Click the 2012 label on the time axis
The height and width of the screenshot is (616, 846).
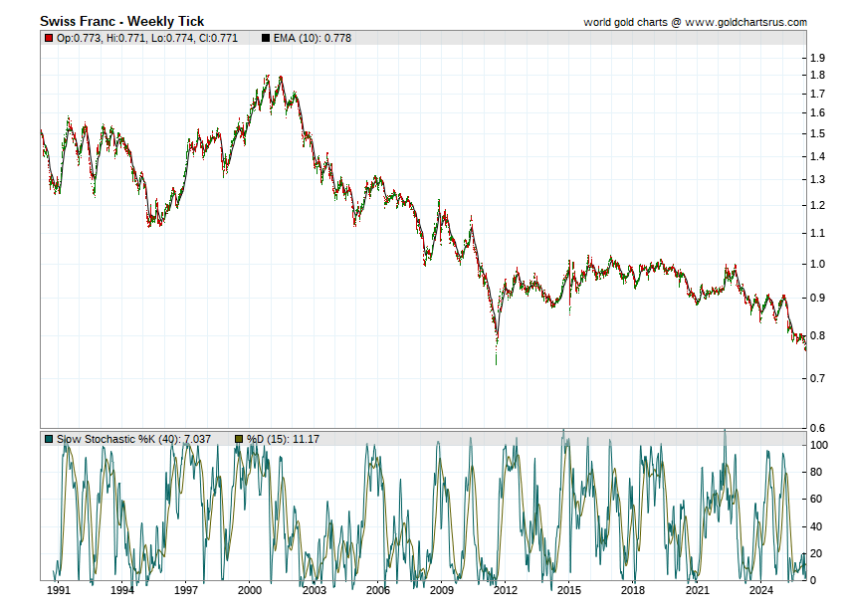(x=506, y=590)
